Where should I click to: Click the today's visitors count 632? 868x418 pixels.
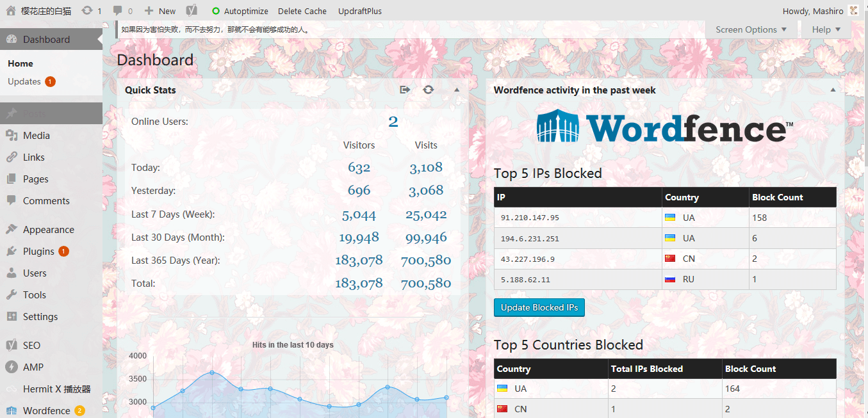click(x=359, y=167)
